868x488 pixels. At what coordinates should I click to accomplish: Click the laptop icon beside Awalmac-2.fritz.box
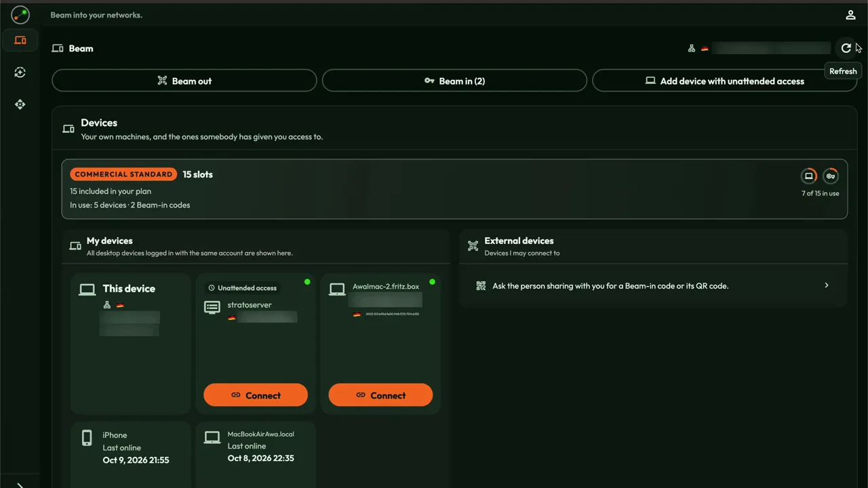click(337, 289)
